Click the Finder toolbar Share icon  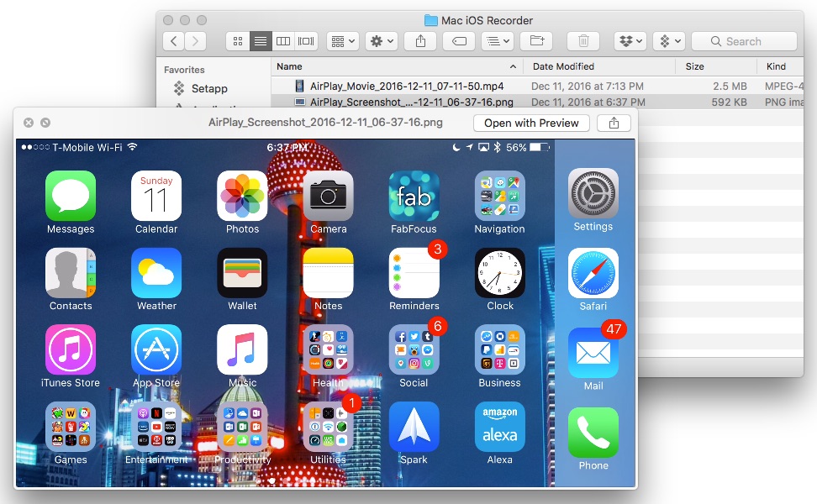[420, 41]
